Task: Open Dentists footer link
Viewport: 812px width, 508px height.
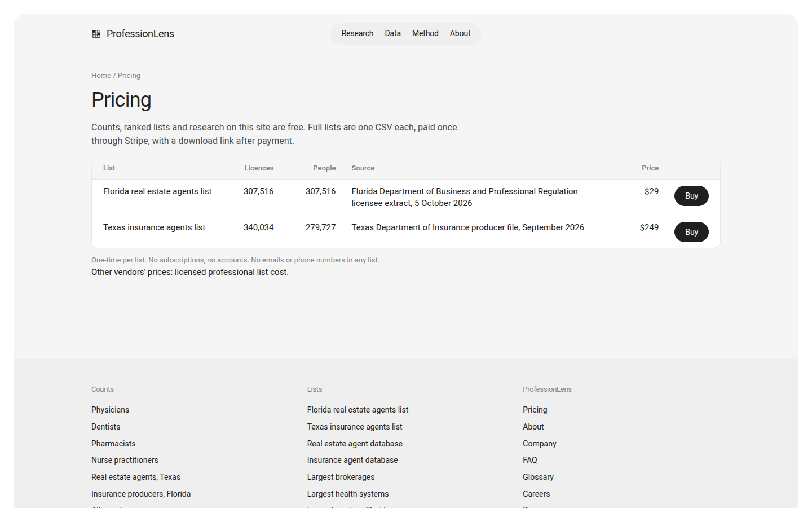Action: [105, 427]
